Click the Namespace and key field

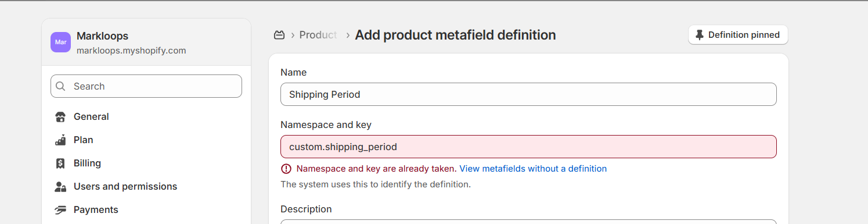[528, 147]
